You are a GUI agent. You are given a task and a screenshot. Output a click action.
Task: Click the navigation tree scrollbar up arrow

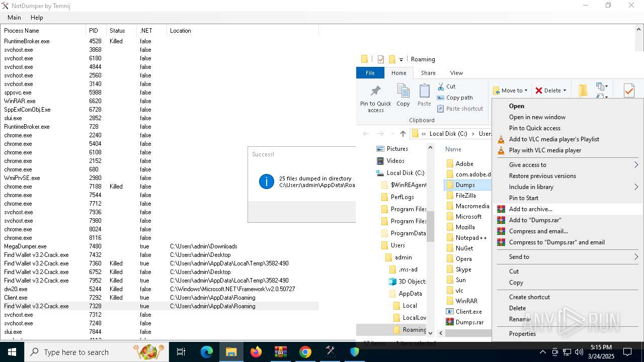[430, 147]
